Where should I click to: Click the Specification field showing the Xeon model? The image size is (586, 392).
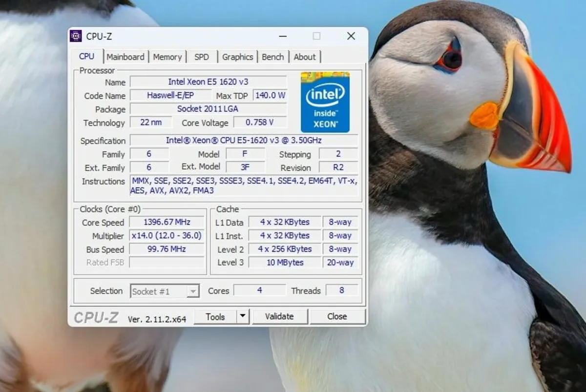point(244,140)
